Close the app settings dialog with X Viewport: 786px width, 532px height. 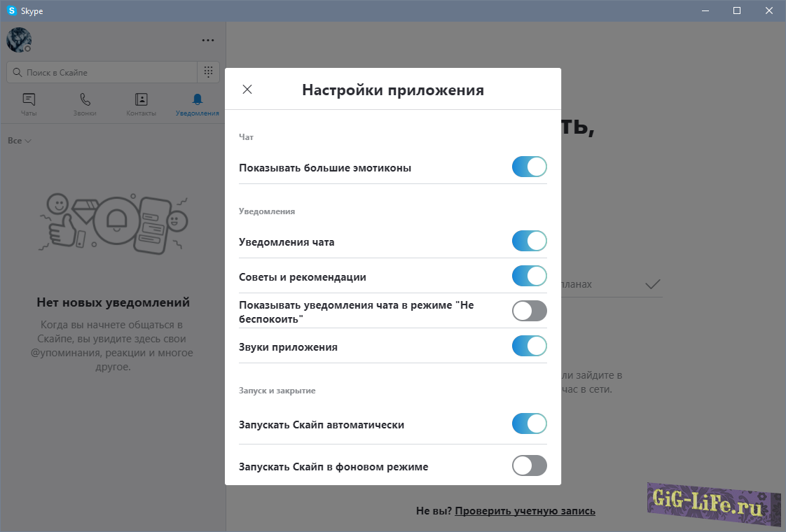[x=247, y=90]
